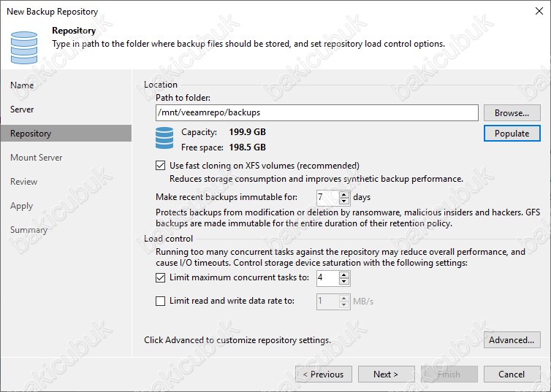This screenshot has width=551, height=392.
Task: Click the immutable days value field
Action: tap(328, 197)
